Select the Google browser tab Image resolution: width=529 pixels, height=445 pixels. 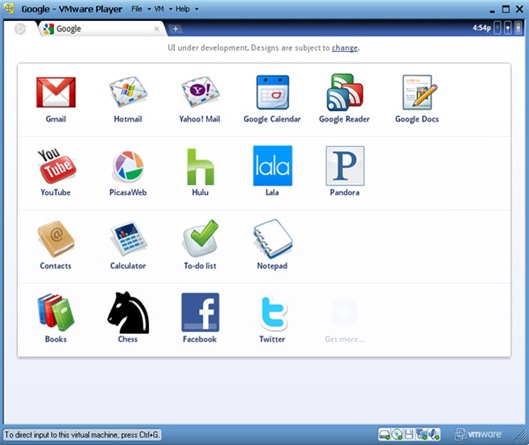coord(101,29)
